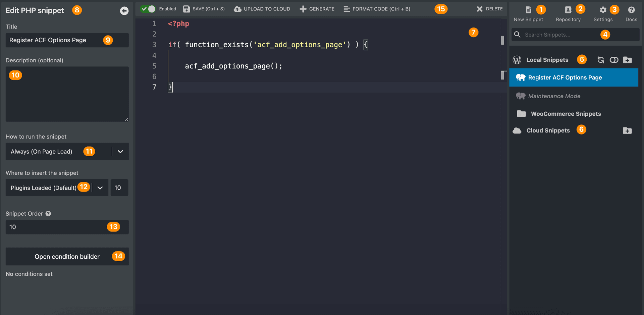The width and height of the screenshot is (644, 315).
Task: Click UPLOAD TO CLOUD in toolbar
Action: coord(262,9)
